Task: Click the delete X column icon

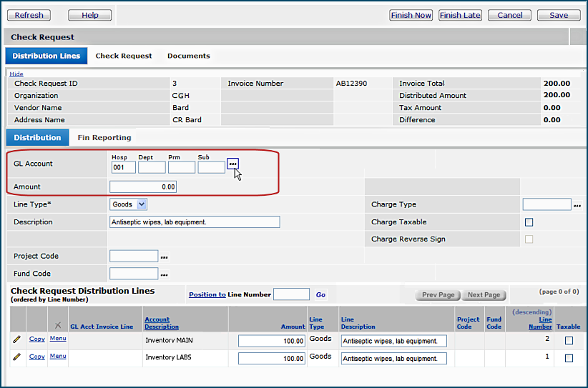Action: pyautogui.click(x=58, y=326)
